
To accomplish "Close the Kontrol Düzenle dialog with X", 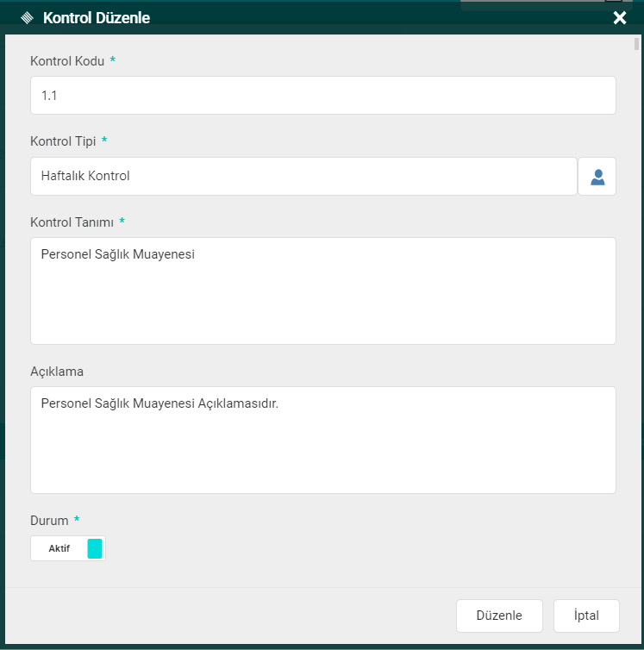I will pyautogui.click(x=619, y=18).
